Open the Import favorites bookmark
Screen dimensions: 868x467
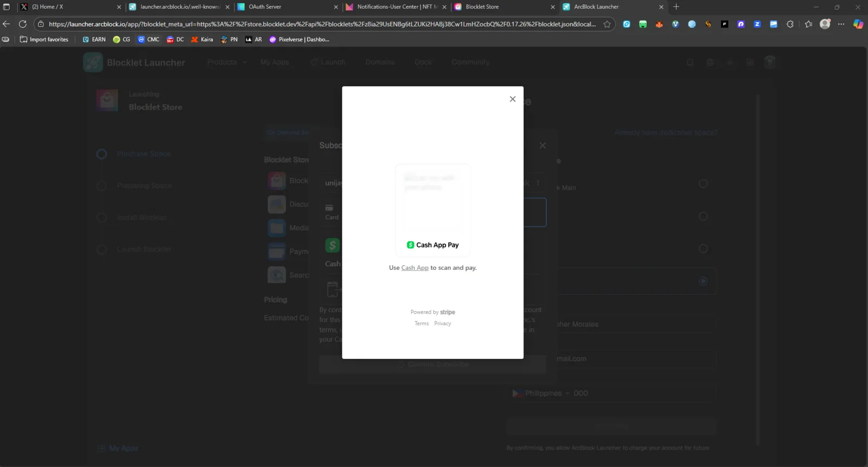pyautogui.click(x=44, y=40)
